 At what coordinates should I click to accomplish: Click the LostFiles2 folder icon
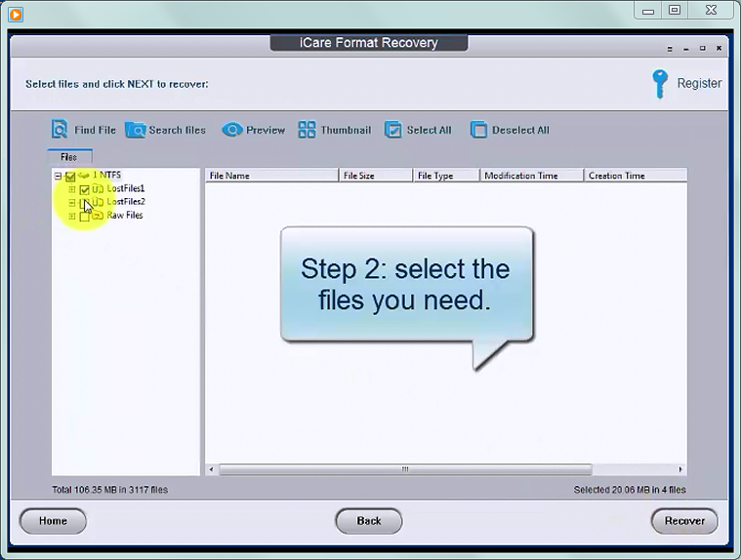click(98, 202)
